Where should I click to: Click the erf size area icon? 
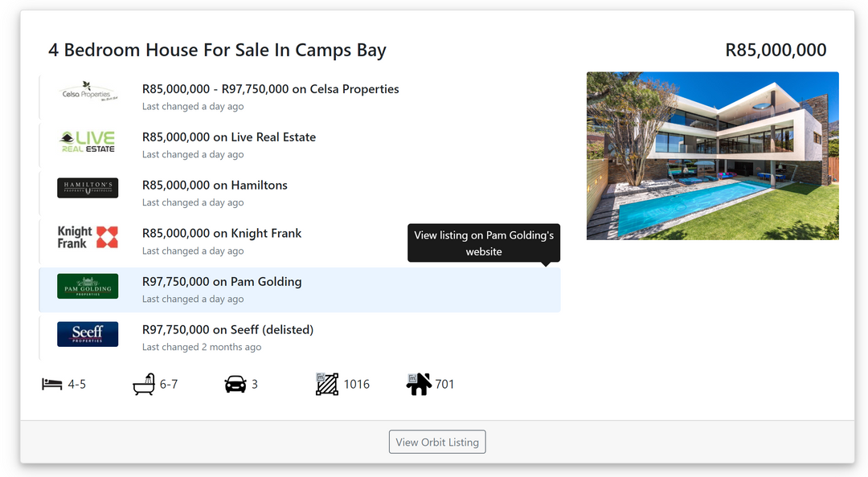tap(327, 385)
